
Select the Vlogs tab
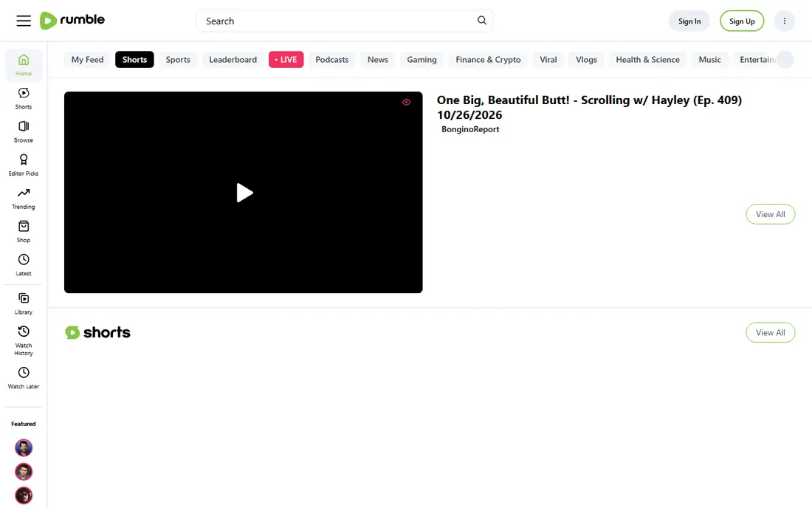click(x=586, y=60)
